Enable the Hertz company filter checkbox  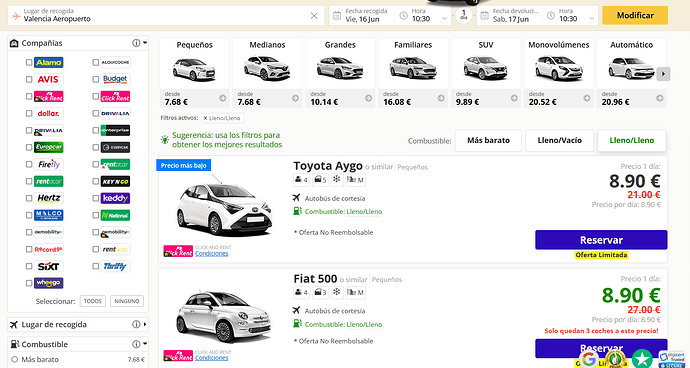29,198
